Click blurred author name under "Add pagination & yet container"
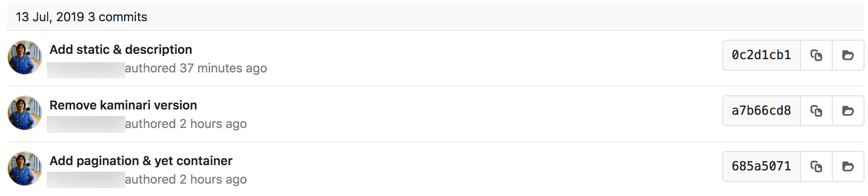The height and width of the screenshot is (196, 868). coord(86,180)
